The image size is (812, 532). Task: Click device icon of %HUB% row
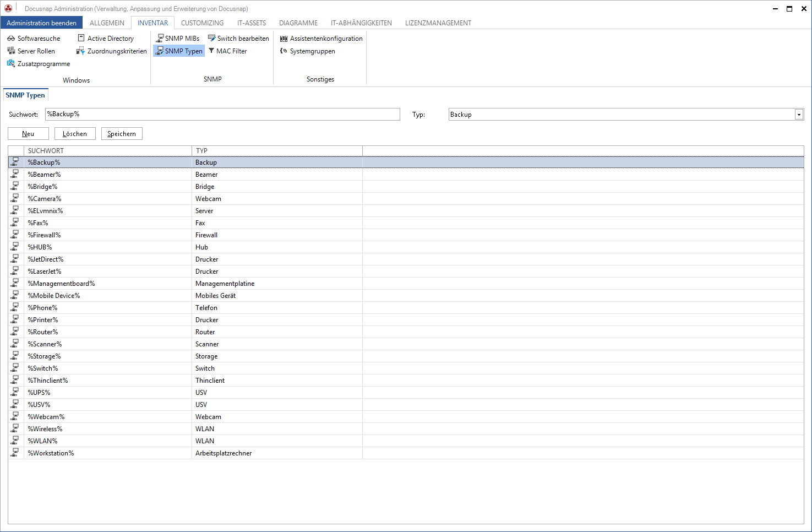tap(15, 247)
